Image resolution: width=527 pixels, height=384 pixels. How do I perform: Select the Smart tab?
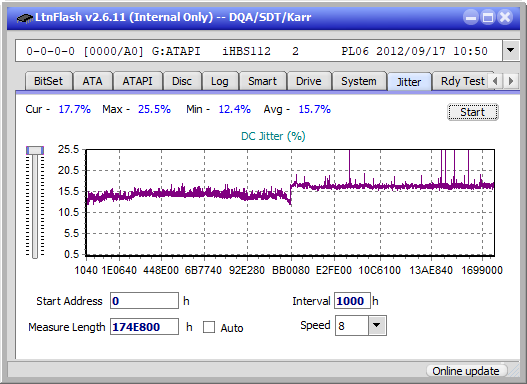pyautogui.click(x=262, y=81)
